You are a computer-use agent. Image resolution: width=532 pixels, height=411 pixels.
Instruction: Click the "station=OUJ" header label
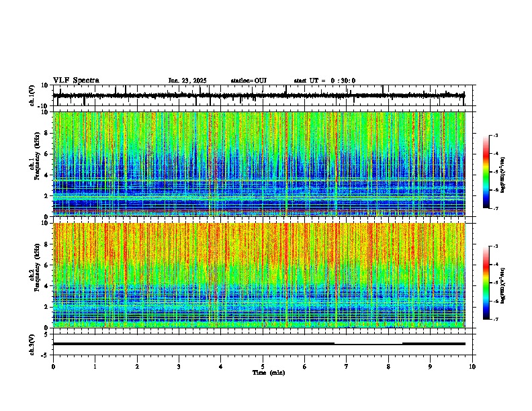pyautogui.click(x=249, y=81)
